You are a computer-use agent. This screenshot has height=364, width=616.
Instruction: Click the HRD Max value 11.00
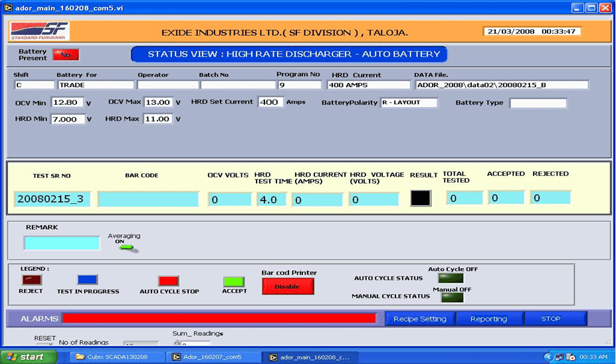coord(157,119)
